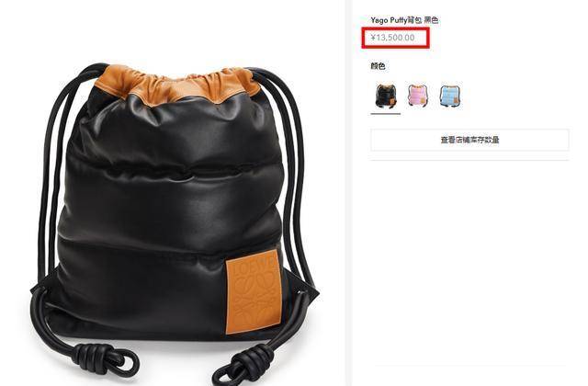Pick the light blue bag color option
This screenshot has height=386, width=588.
click(x=449, y=96)
